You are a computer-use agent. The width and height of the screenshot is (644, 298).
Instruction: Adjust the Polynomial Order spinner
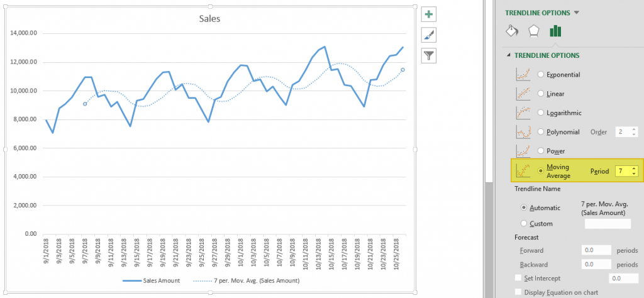(x=634, y=132)
